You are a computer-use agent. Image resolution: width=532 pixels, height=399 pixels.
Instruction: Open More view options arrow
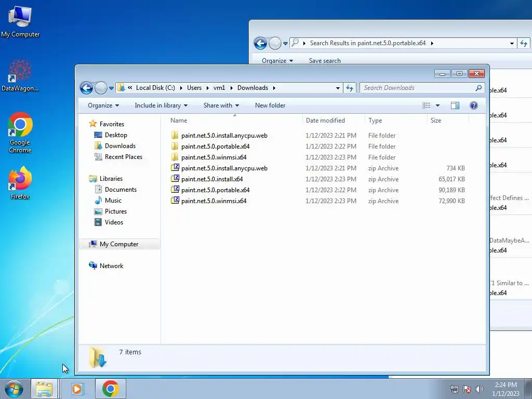pos(437,105)
